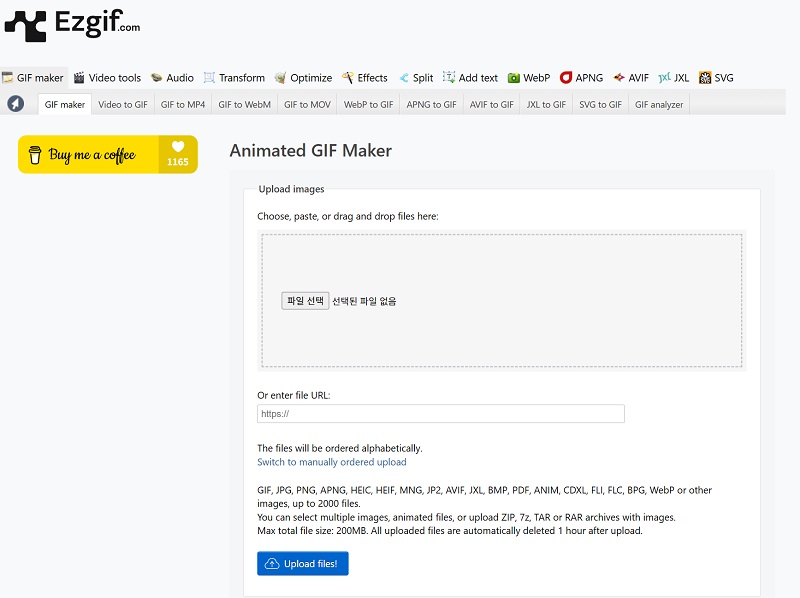Viewport: 800px width, 598px height.
Task: Focus the file URL https:// input field
Action: pyautogui.click(x=441, y=414)
